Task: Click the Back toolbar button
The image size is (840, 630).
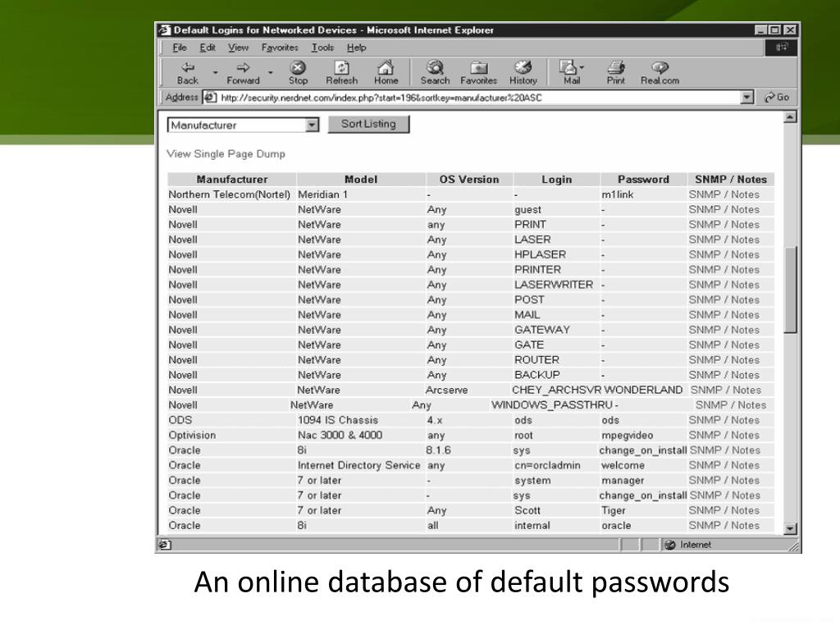Action: (188, 73)
